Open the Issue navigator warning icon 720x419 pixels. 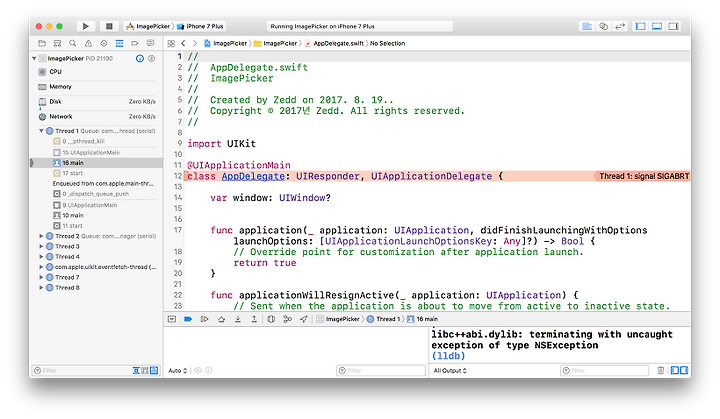pyautogui.click(x=88, y=43)
